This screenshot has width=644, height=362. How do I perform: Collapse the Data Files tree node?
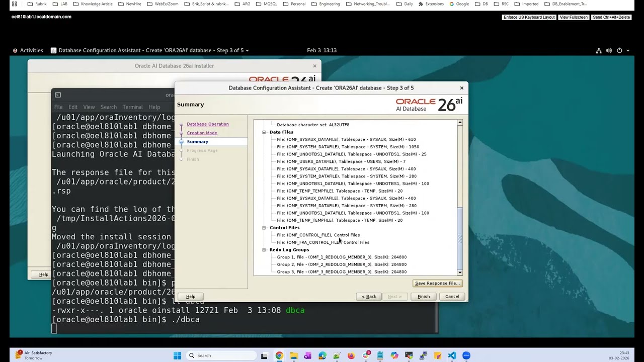click(264, 132)
